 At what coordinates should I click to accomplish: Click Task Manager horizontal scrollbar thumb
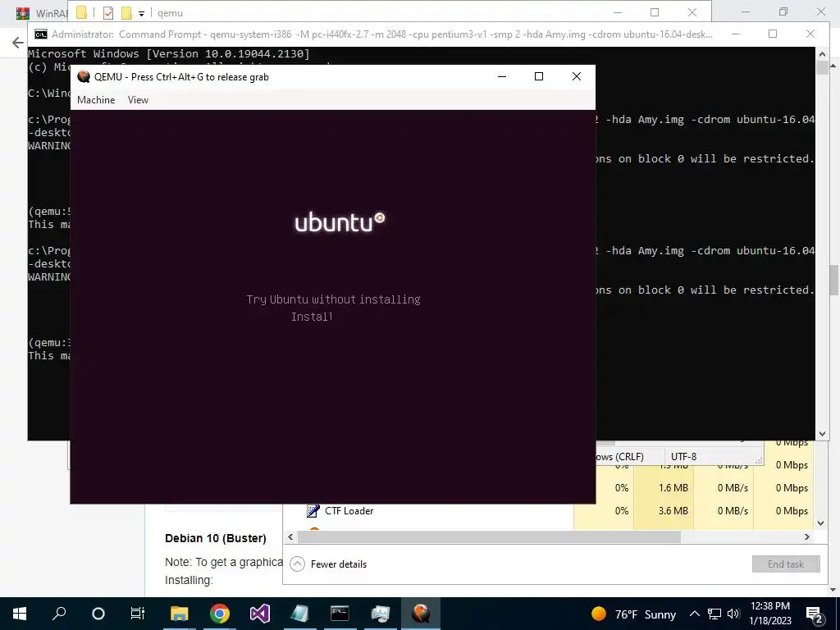point(489,536)
